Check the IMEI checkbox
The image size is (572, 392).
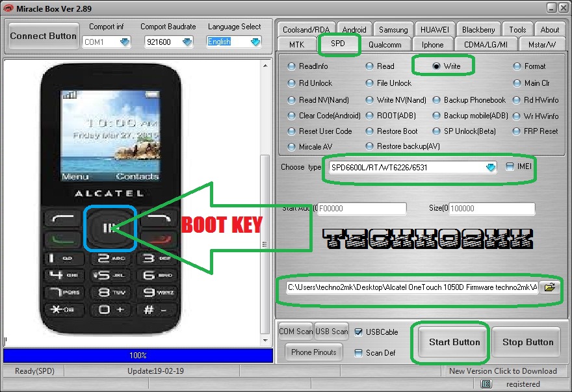click(510, 166)
